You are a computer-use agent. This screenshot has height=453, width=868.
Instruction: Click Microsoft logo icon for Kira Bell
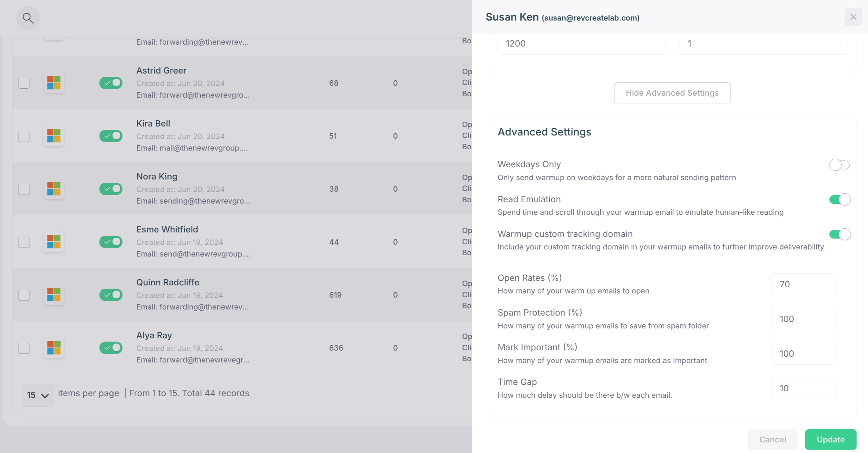54,136
